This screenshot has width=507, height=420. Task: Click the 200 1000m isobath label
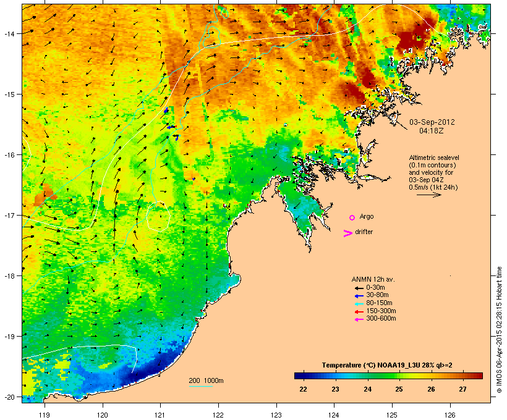click(x=206, y=380)
